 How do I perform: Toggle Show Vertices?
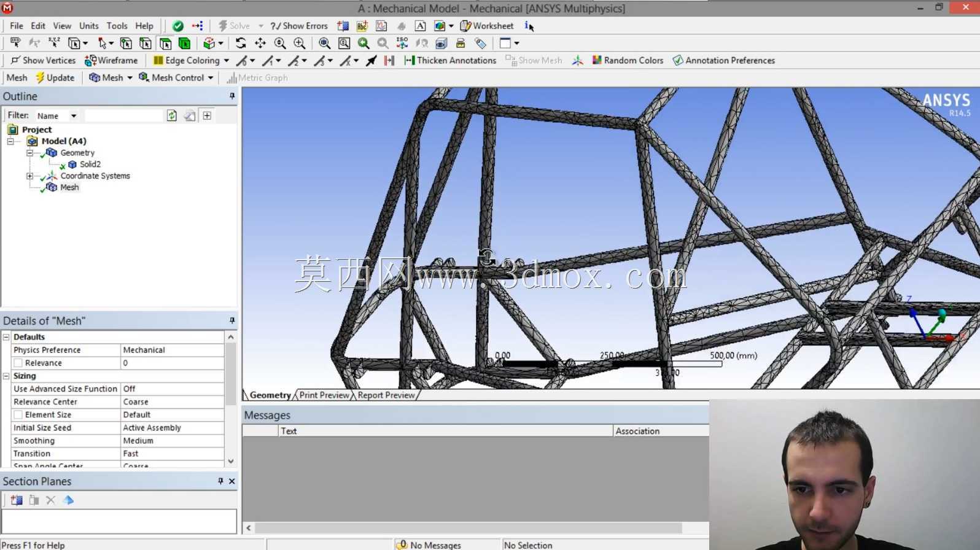[43, 60]
